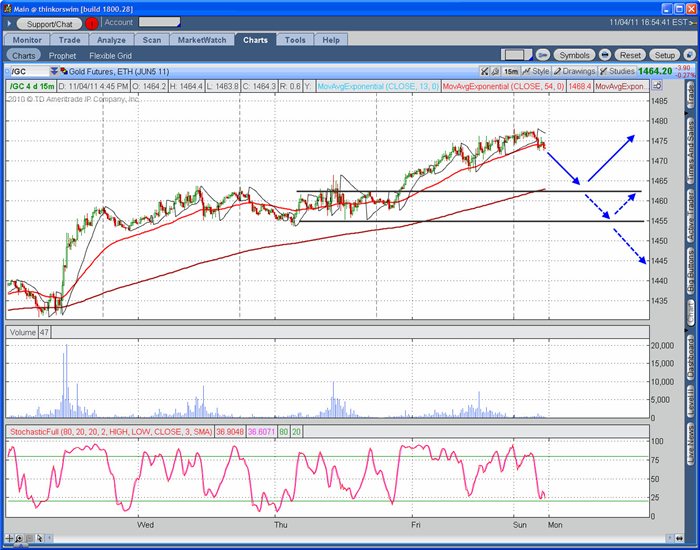Select the Charts main tab

click(x=255, y=40)
